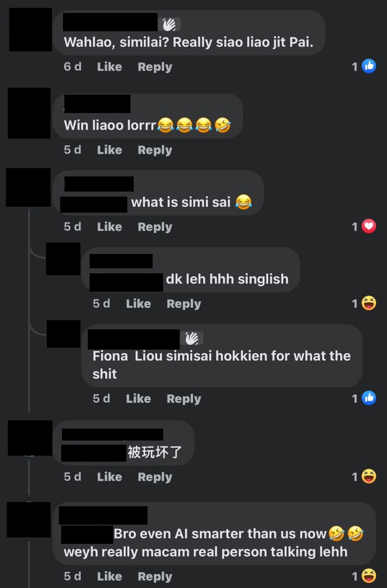The height and width of the screenshot is (588, 387).
Task: Reply to the dk leh hhh singlish comment
Action: pyautogui.click(x=184, y=304)
